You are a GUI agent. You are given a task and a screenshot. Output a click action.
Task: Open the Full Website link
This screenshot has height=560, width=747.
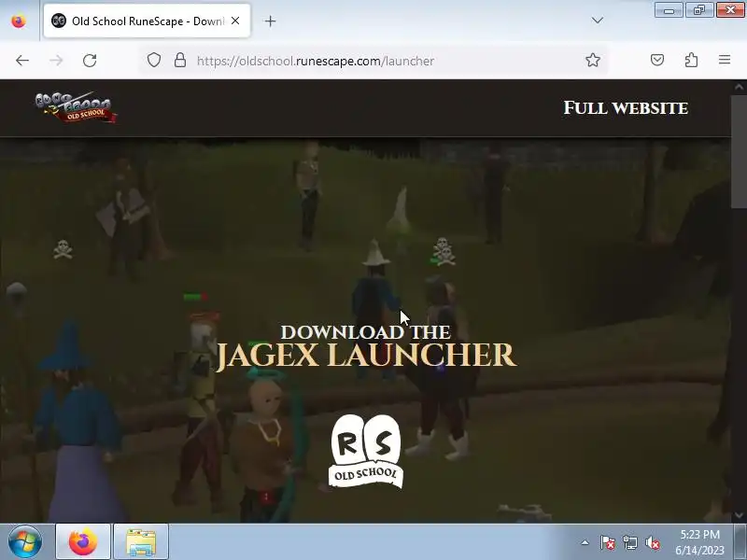626,107
